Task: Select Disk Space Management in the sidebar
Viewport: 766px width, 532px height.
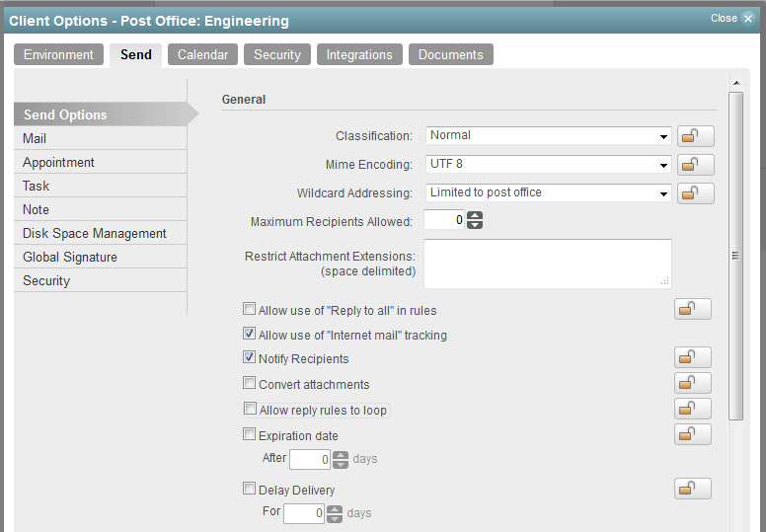Action: (x=95, y=233)
